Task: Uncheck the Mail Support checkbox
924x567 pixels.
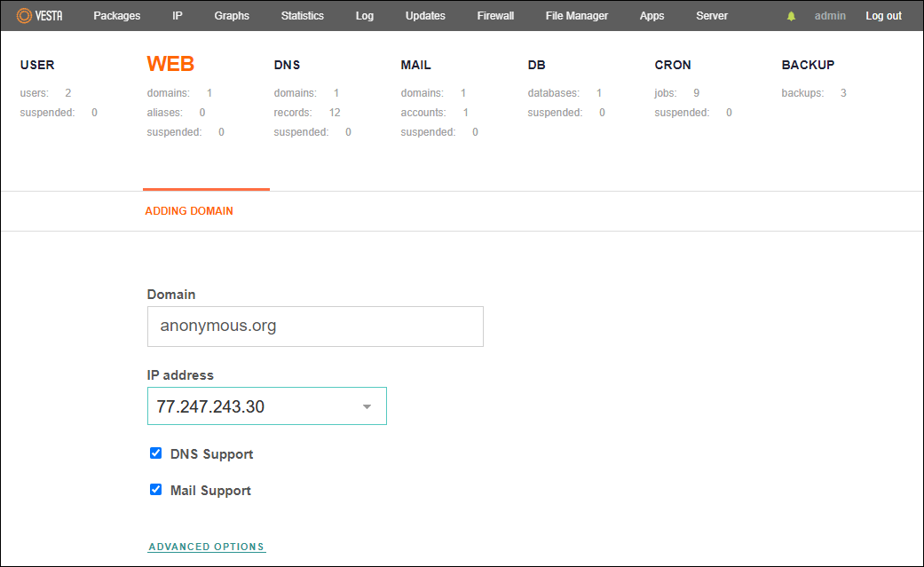Action: click(x=156, y=490)
